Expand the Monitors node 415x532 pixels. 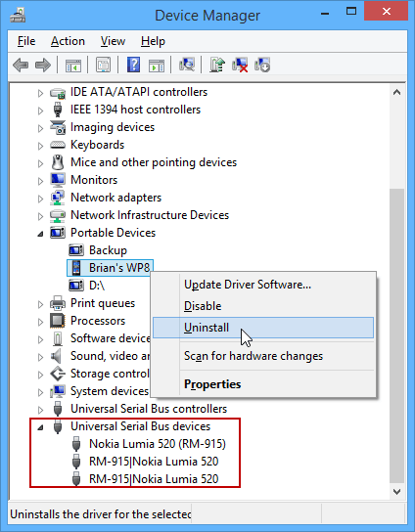click(40, 181)
